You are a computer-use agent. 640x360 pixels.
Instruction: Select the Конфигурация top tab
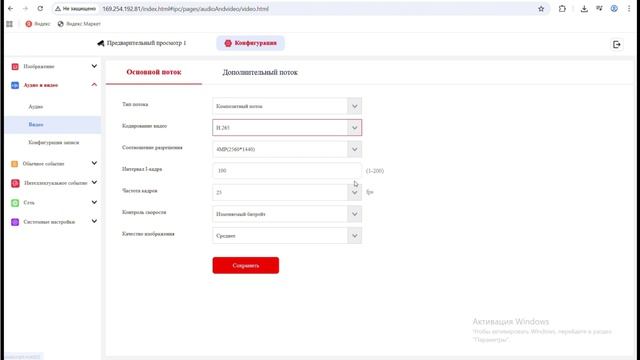tap(251, 43)
